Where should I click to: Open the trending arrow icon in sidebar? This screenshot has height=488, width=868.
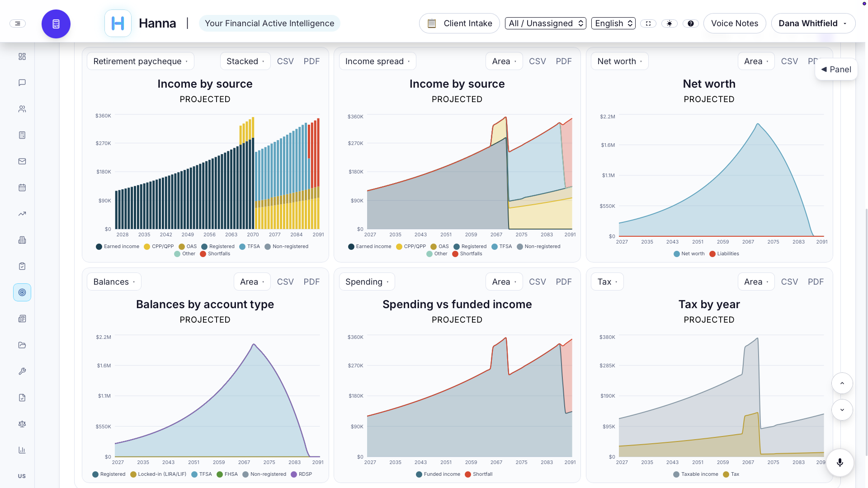pyautogui.click(x=22, y=214)
